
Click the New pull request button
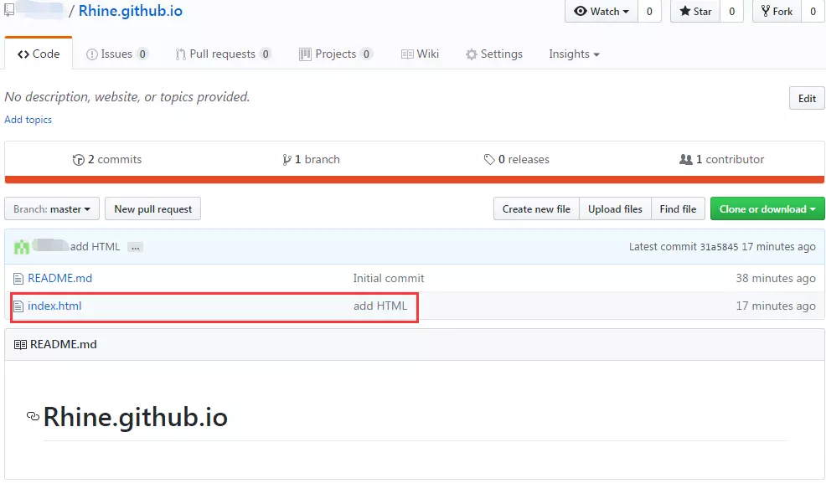click(x=153, y=209)
